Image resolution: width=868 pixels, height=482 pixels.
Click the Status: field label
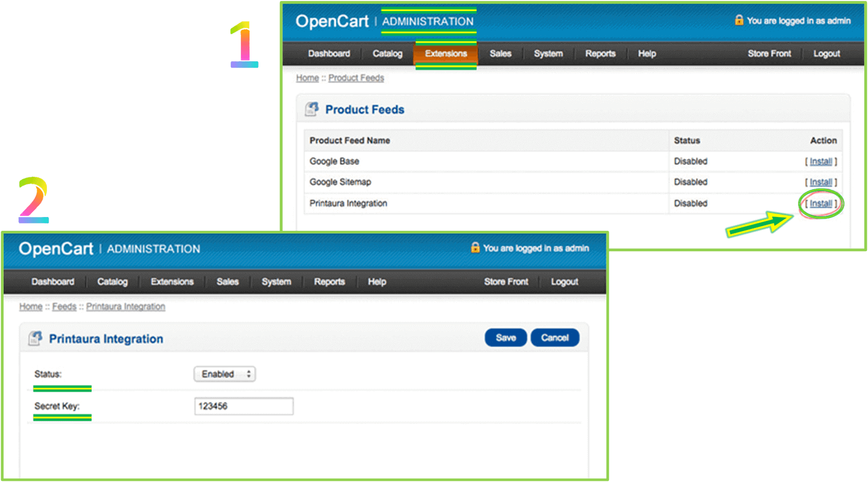tap(48, 374)
